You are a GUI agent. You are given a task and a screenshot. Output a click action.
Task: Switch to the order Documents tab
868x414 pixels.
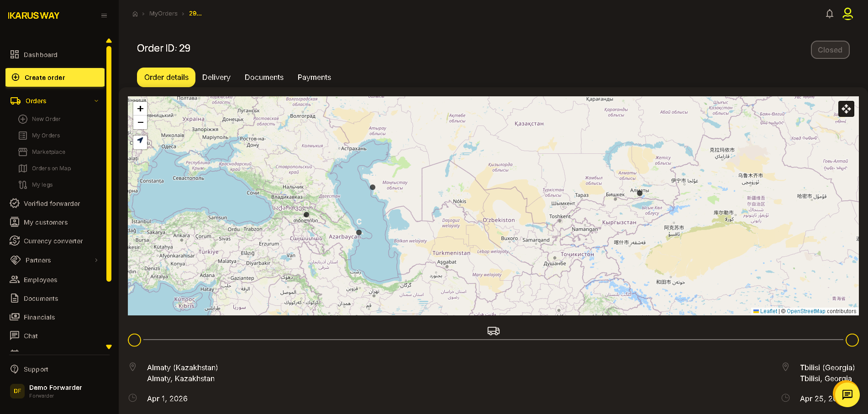[264, 77]
